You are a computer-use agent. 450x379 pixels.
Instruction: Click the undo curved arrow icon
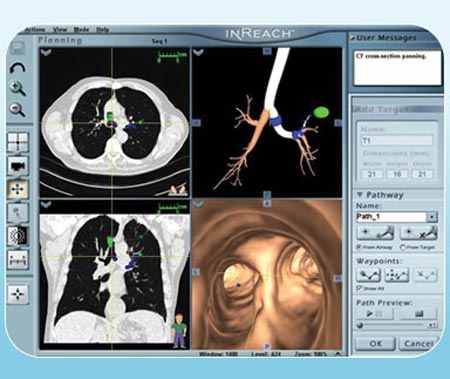tap(17, 68)
